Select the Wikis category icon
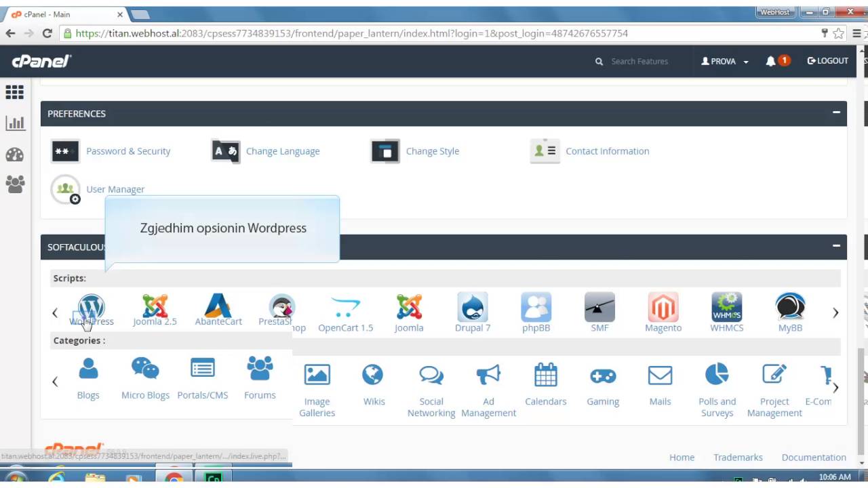The height and width of the screenshot is (488, 868). pos(373,375)
